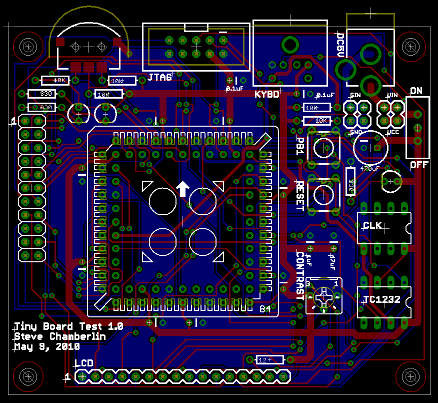The height and width of the screenshot is (403, 438).
Task: Click the CONTRAST trimmer potentiometer
Action: pos(324,295)
